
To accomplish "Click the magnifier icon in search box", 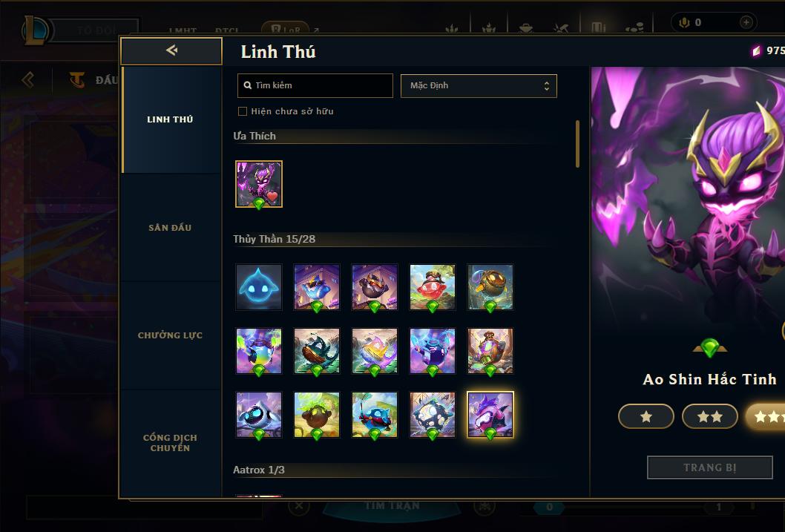I will [x=247, y=85].
